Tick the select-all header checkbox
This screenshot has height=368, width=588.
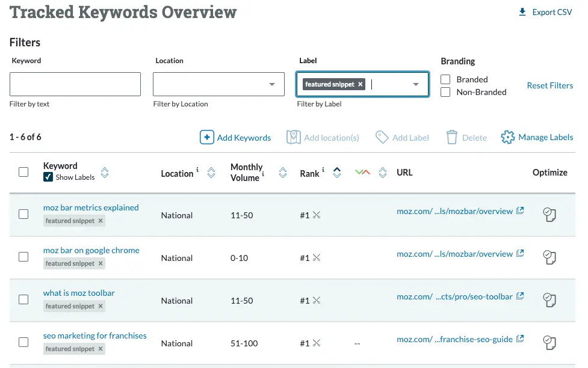click(x=23, y=172)
